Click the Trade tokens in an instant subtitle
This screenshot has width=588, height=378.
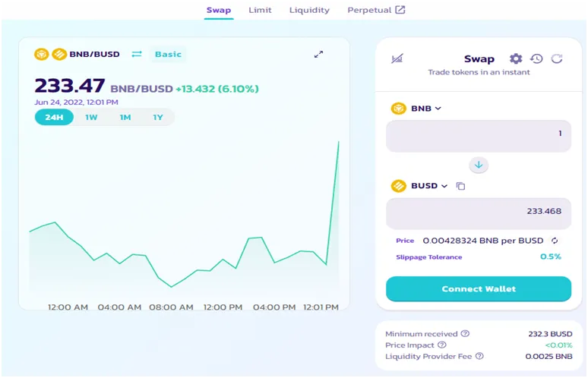pyautogui.click(x=479, y=72)
